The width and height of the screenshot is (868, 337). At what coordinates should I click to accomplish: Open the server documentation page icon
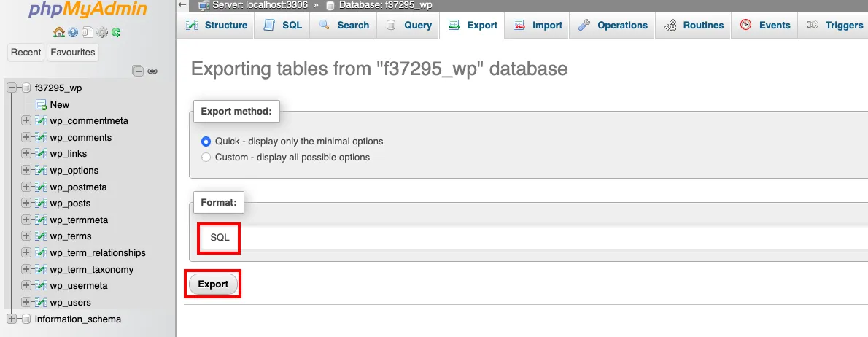point(87,33)
